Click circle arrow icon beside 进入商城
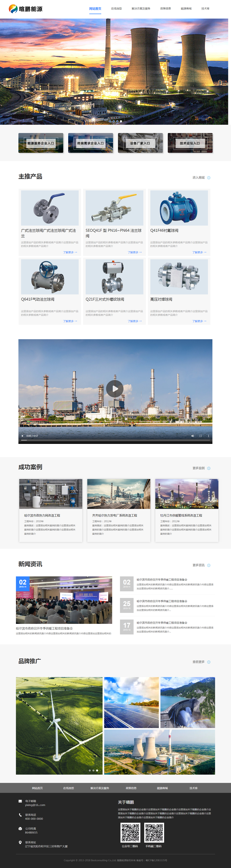The height and width of the screenshot is (868, 231). pos(209,178)
